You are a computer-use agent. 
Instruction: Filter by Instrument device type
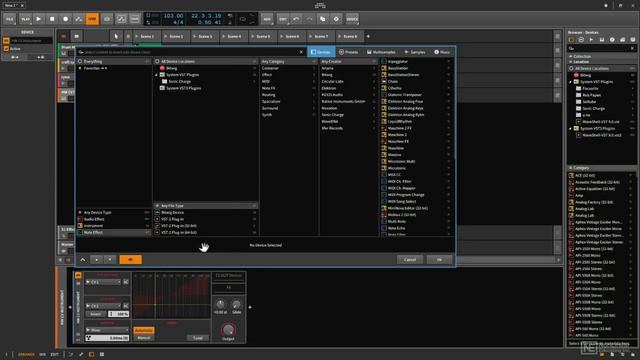pos(114,226)
